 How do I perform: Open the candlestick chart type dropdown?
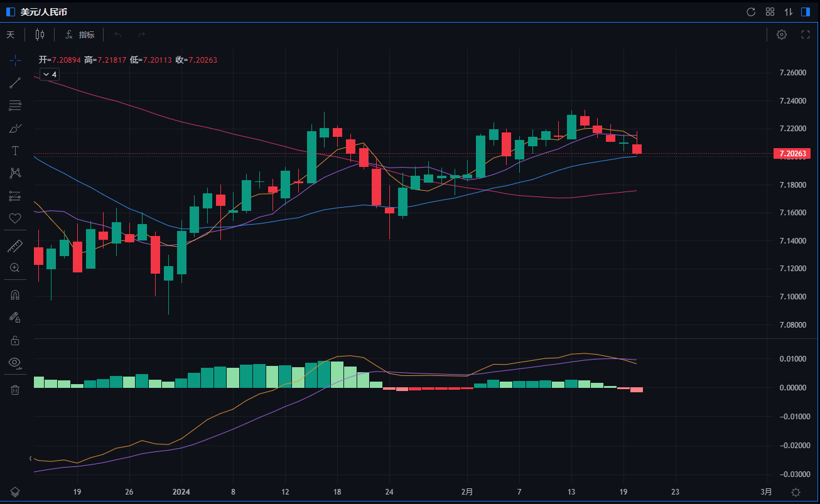[x=40, y=35]
